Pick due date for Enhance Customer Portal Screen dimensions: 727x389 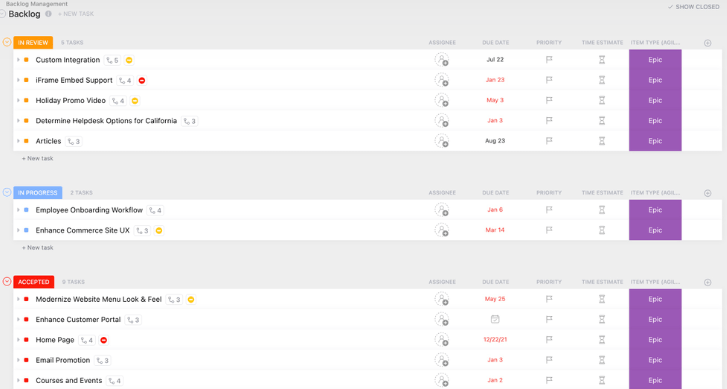(495, 319)
